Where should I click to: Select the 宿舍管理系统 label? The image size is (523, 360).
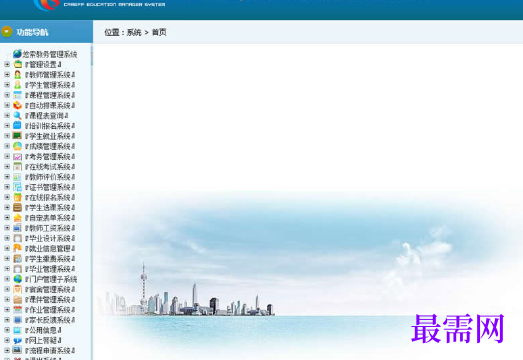point(50,289)
